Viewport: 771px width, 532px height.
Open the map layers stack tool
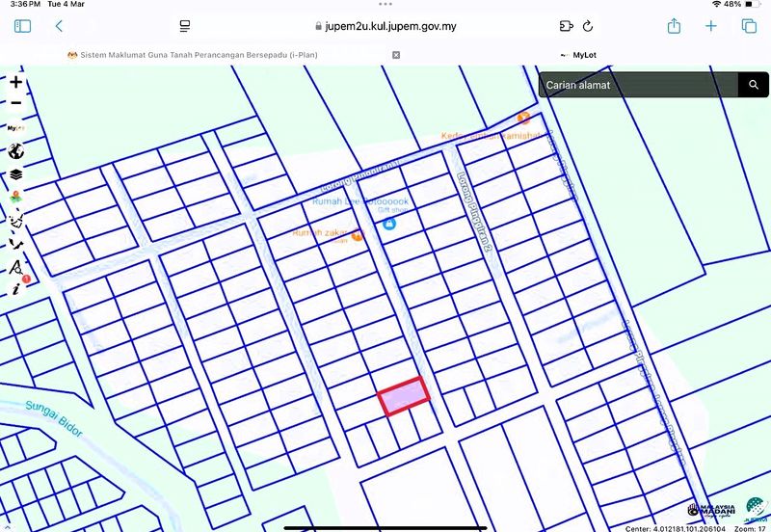pyautogui.click(x=15, y=174)
